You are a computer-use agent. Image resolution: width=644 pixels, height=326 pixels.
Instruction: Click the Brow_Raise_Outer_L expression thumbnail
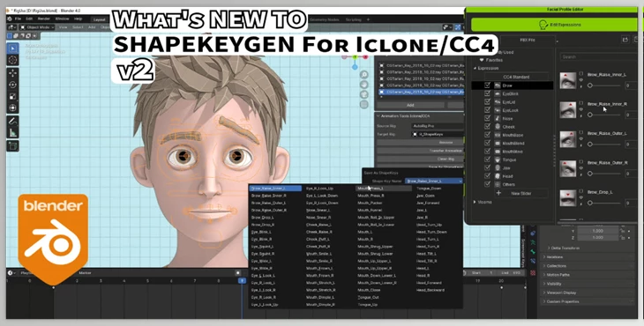568,139
